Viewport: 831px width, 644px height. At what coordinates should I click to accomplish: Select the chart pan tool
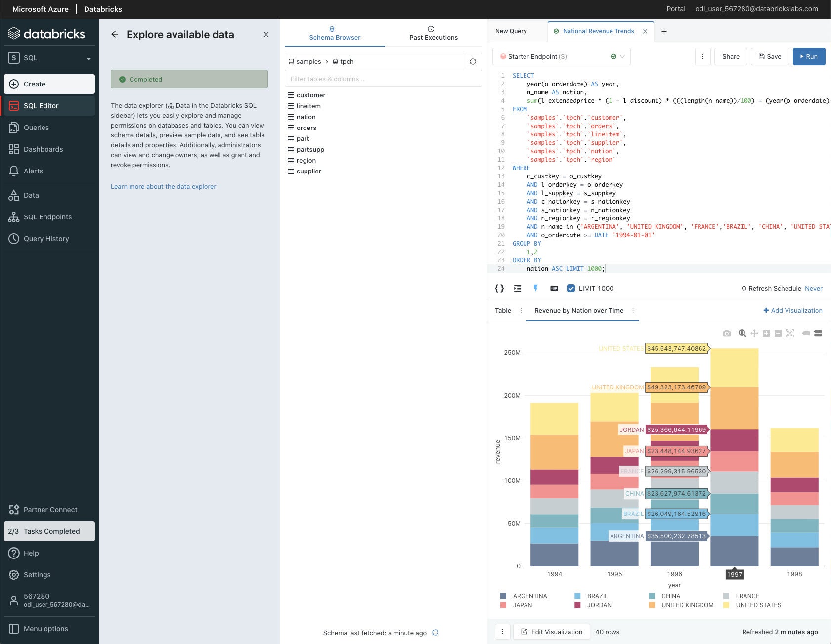tap(754, 333)
